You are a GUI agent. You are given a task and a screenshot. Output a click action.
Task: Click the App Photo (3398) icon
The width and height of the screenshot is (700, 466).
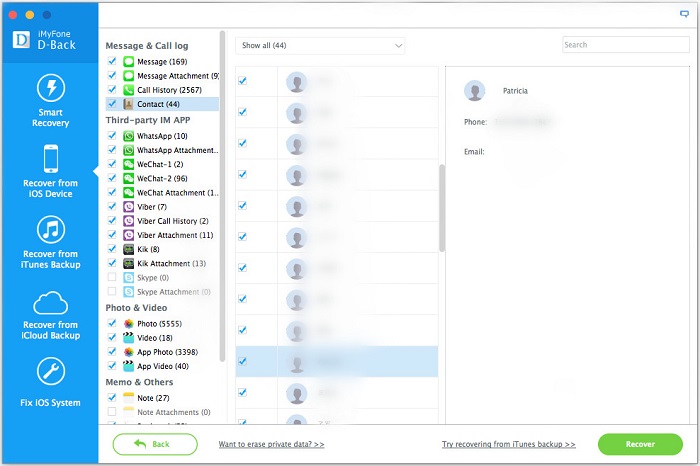[x=129, y=352]
